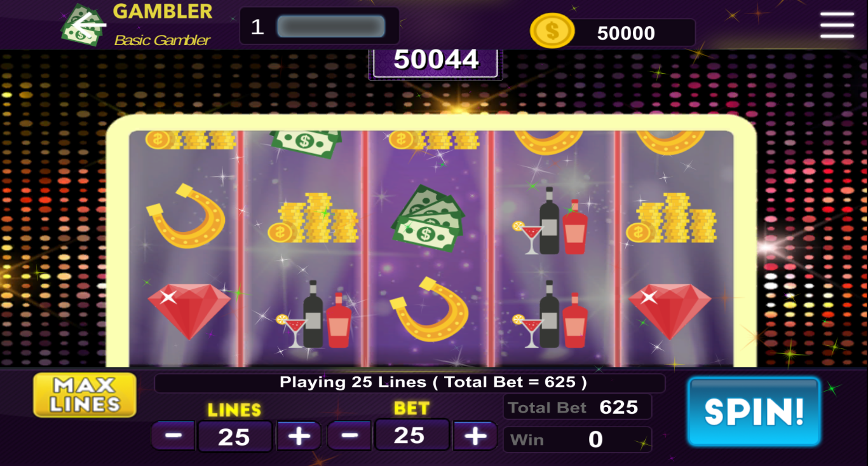Tap the coin stack on second reel

(x=313, y=217)
